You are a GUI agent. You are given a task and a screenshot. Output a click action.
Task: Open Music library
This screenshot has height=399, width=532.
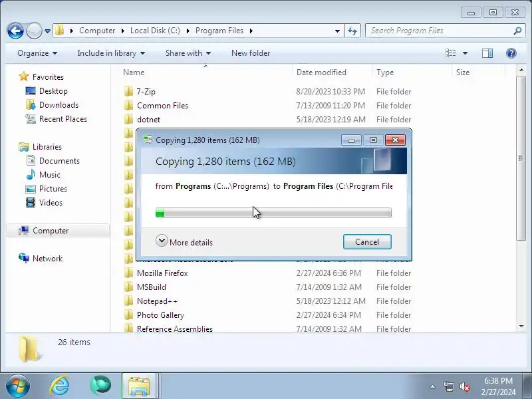(x=49, y=175)
